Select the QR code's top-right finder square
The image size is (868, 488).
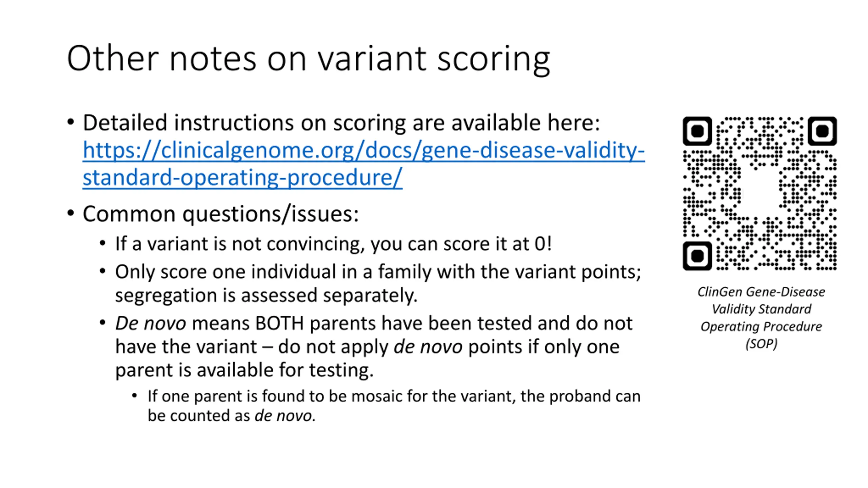[822, 131]
